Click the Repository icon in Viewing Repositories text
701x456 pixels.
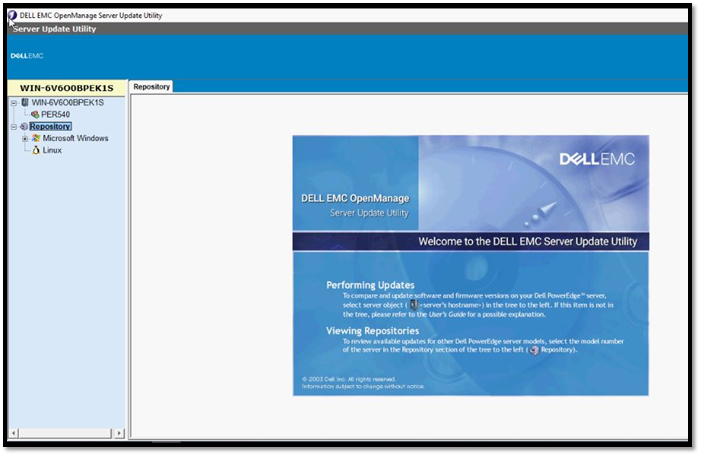(534, 350)
